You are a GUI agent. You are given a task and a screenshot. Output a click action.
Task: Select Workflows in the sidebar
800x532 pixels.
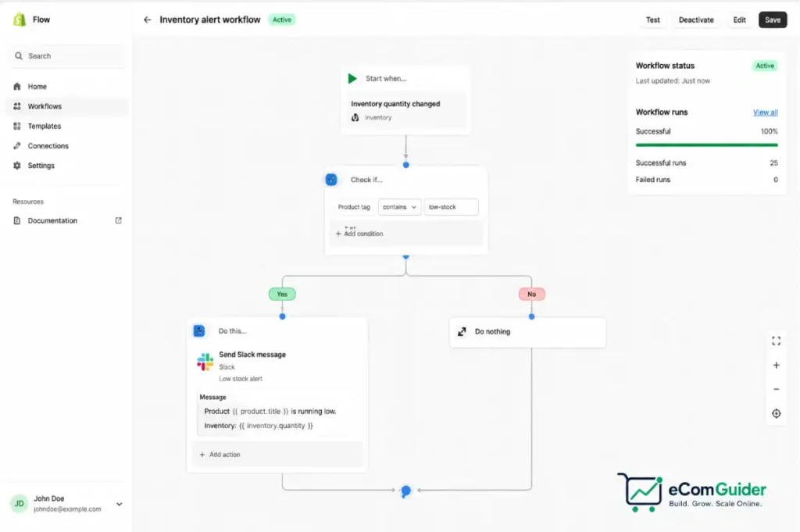[x=67, y=106]
